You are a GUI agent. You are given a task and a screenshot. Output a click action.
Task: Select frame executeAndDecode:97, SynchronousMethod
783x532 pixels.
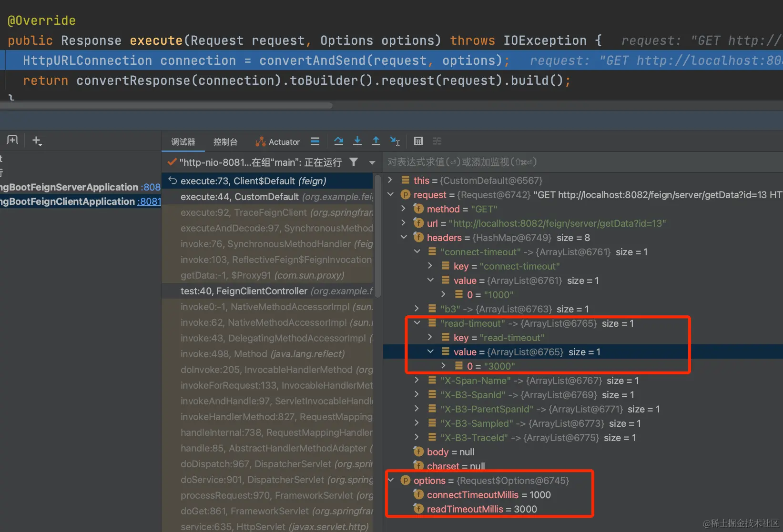268,228
